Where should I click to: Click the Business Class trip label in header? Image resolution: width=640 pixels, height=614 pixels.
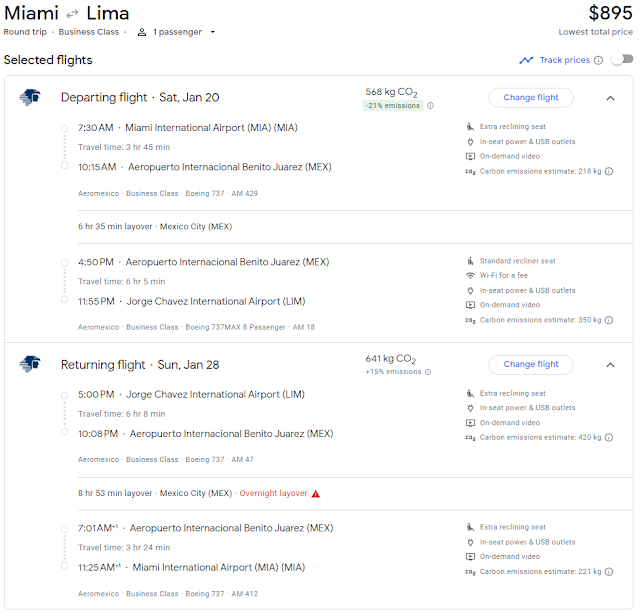pyautogui.click(x=89, y=32)
